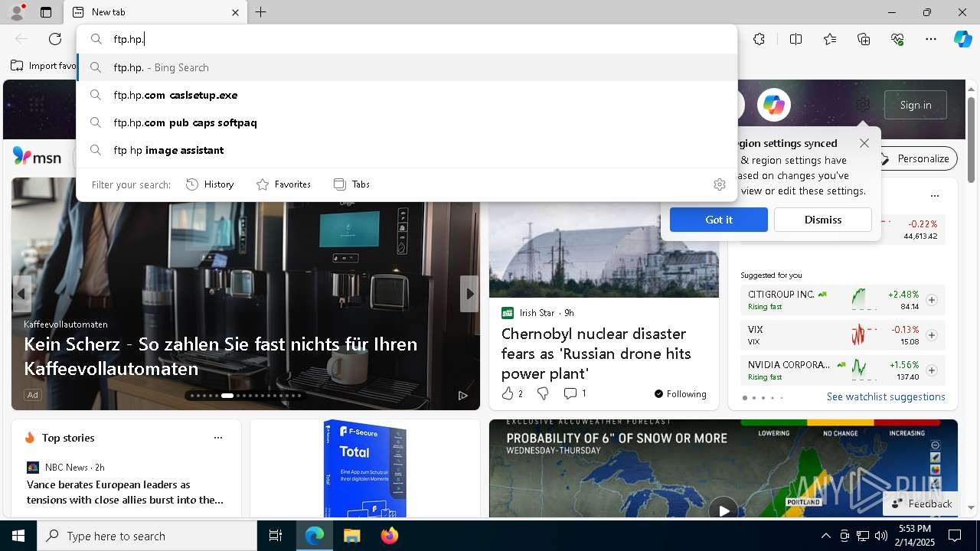Click the Personalize button

(916, 158)
